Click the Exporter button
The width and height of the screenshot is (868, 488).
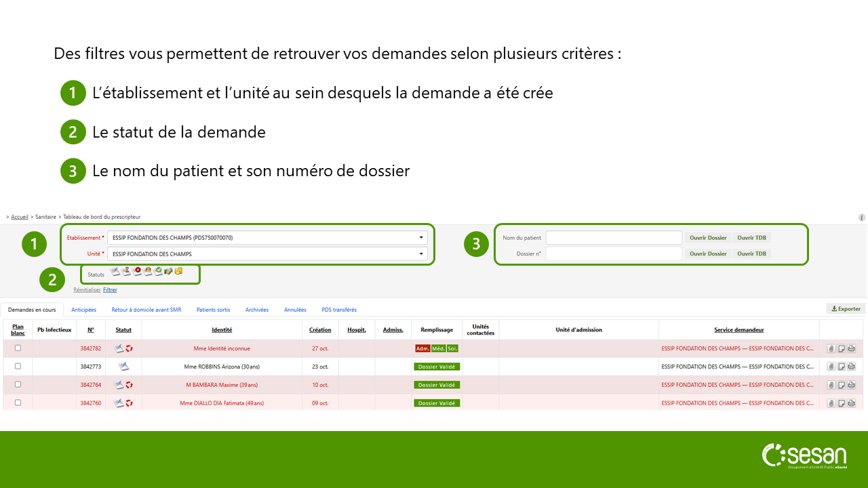coord(846,309)
